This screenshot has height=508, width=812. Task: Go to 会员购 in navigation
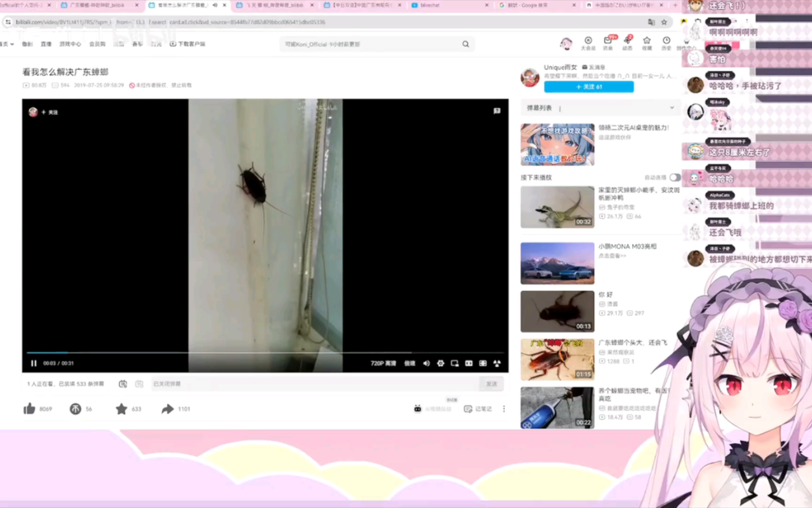pos(97,44)
